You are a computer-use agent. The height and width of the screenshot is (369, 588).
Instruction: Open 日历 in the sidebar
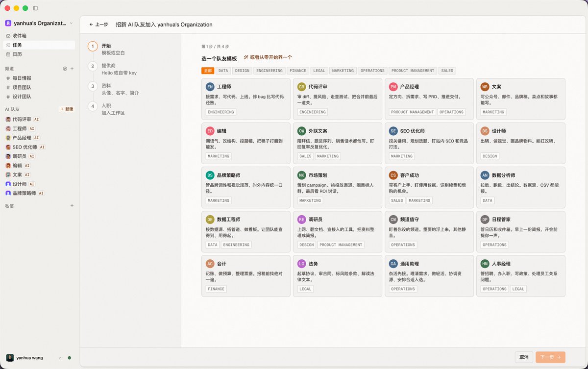[39, 54]
